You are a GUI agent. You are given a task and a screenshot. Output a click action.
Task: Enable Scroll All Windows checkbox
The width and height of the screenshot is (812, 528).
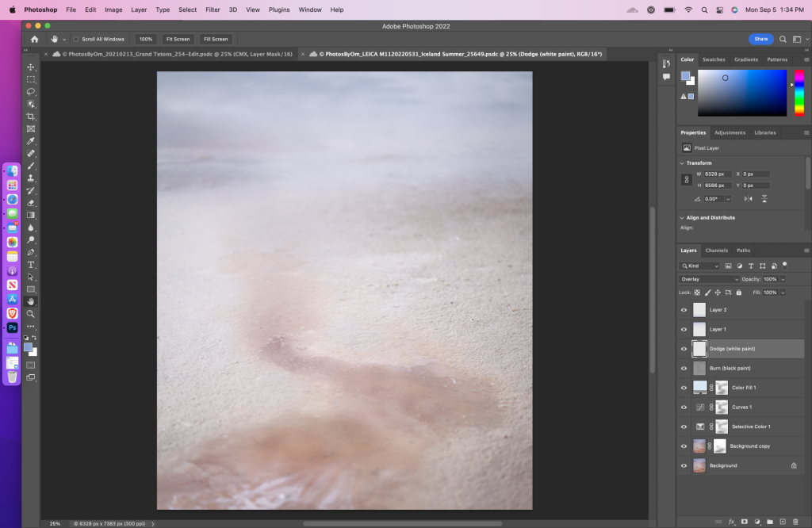point(76,39)
